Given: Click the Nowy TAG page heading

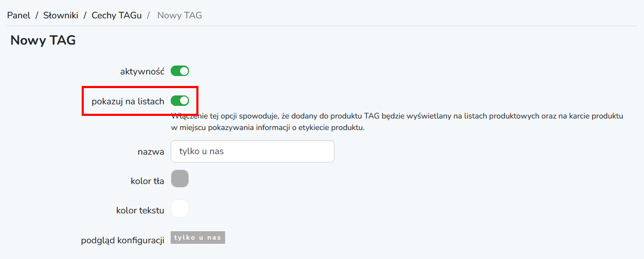Looking at the screenshot, I should (x=43, y=40).
